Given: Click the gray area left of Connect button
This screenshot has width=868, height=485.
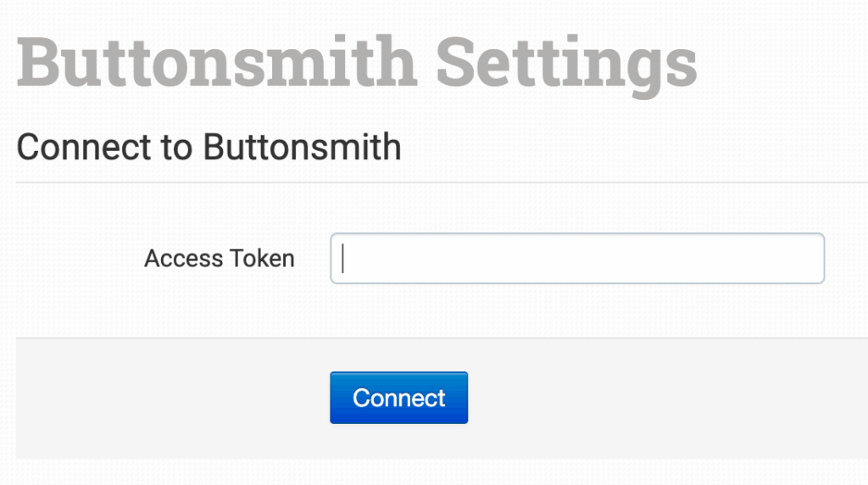Looking at the screenshot, I should 170,398.
